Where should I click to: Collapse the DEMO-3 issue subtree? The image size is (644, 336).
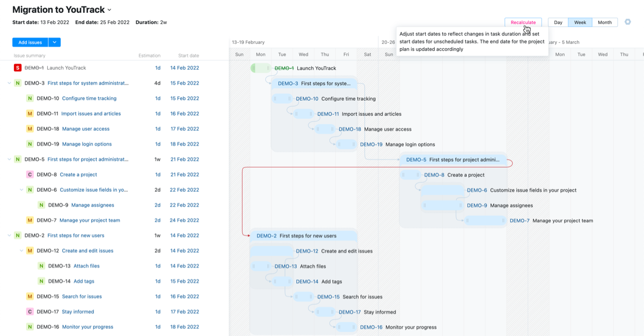click(x=9, y=83)
